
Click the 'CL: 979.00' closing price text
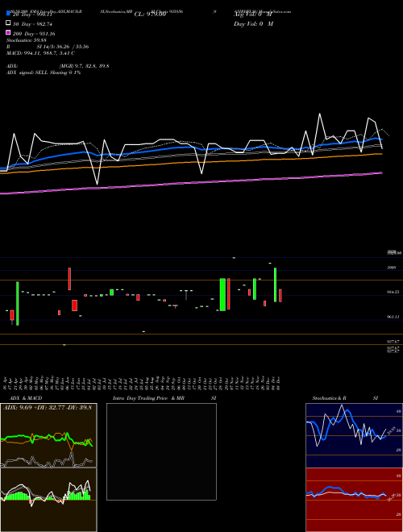click(x=150, y=15)
